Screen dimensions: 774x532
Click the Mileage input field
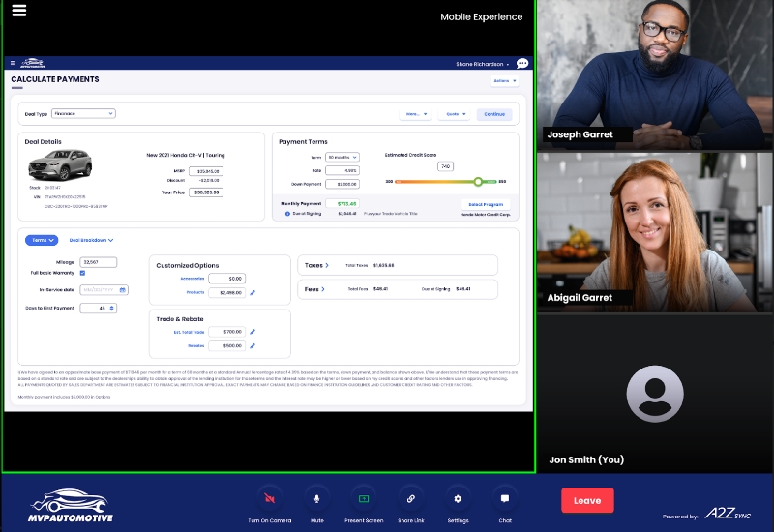point(99,262)
